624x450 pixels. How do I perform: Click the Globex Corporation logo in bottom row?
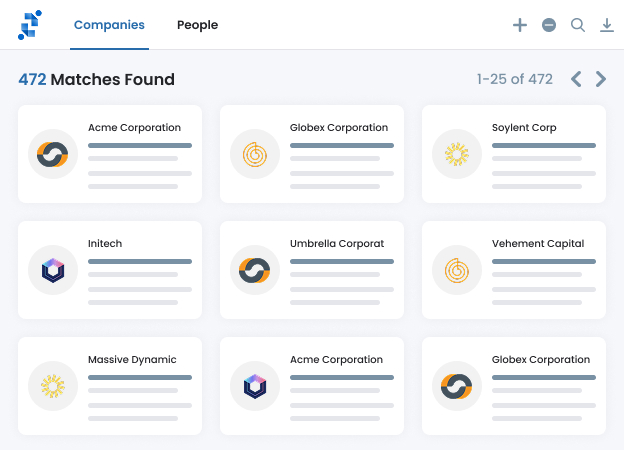coord(457,386)
